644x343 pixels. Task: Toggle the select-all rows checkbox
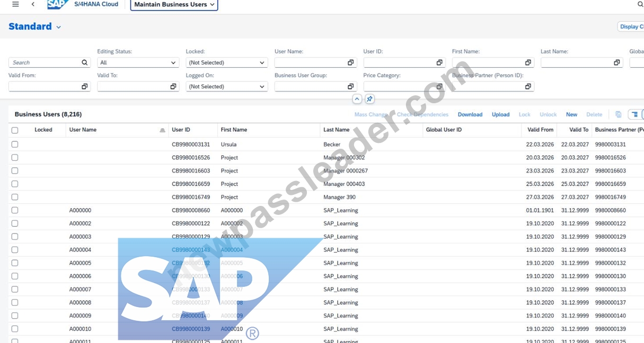15,130
